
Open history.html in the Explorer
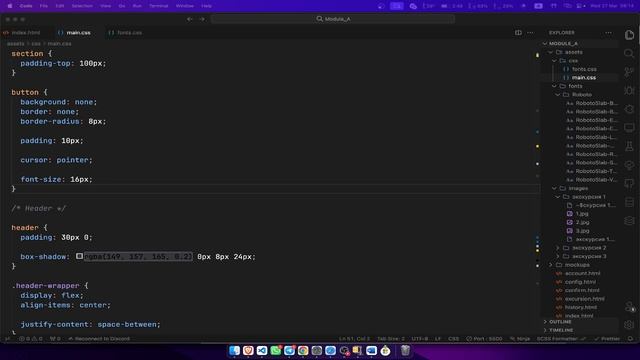[x=580, y=307]
